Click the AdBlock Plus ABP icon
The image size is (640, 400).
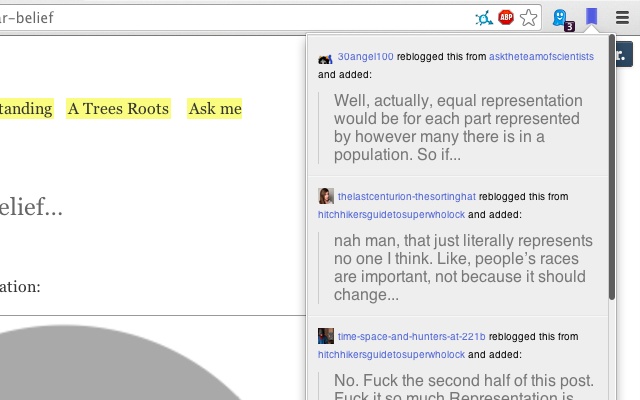[x=506, y=18]
